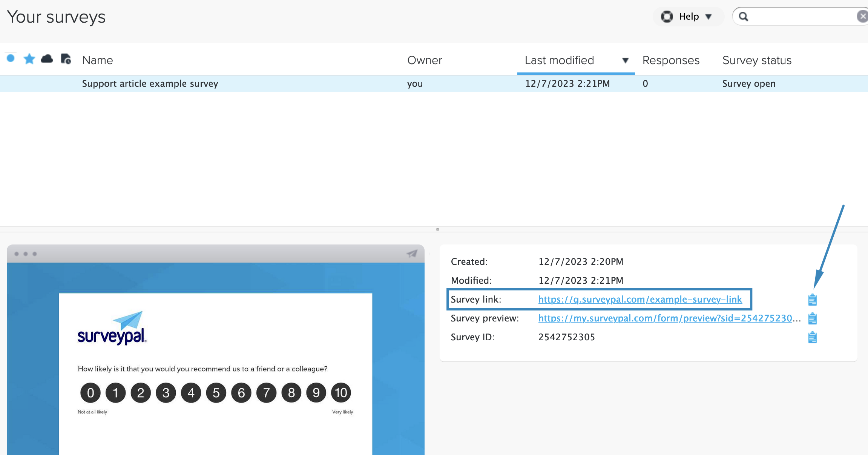This screenshot has height=455, width=868.
Task: Click the search magnifier icon
Action: tap(743, 17)
